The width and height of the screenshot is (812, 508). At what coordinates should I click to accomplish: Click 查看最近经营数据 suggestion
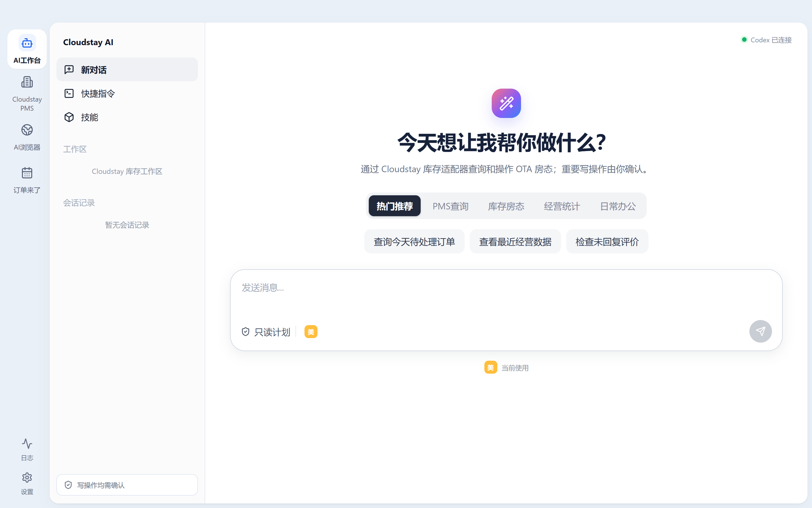tap(515, 242)
